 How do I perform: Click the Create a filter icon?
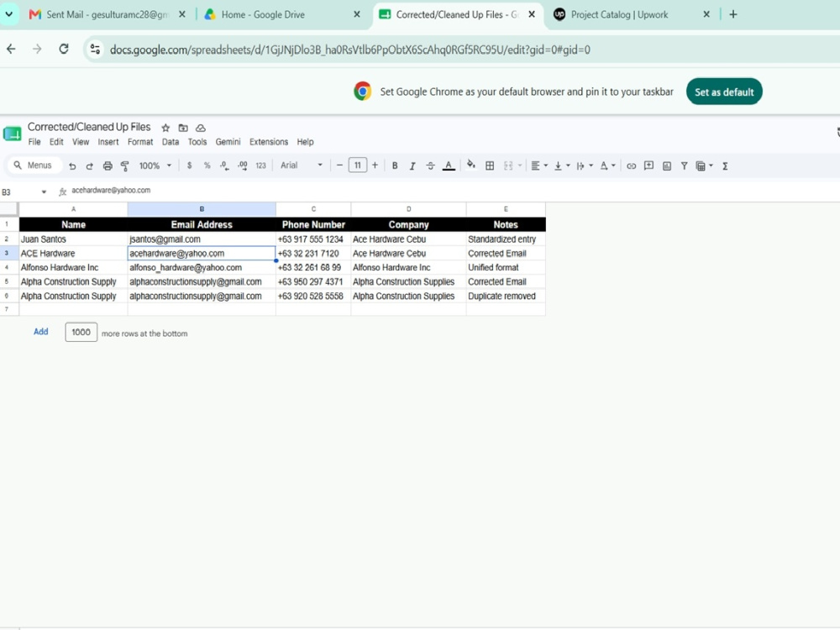coord(684,166)
